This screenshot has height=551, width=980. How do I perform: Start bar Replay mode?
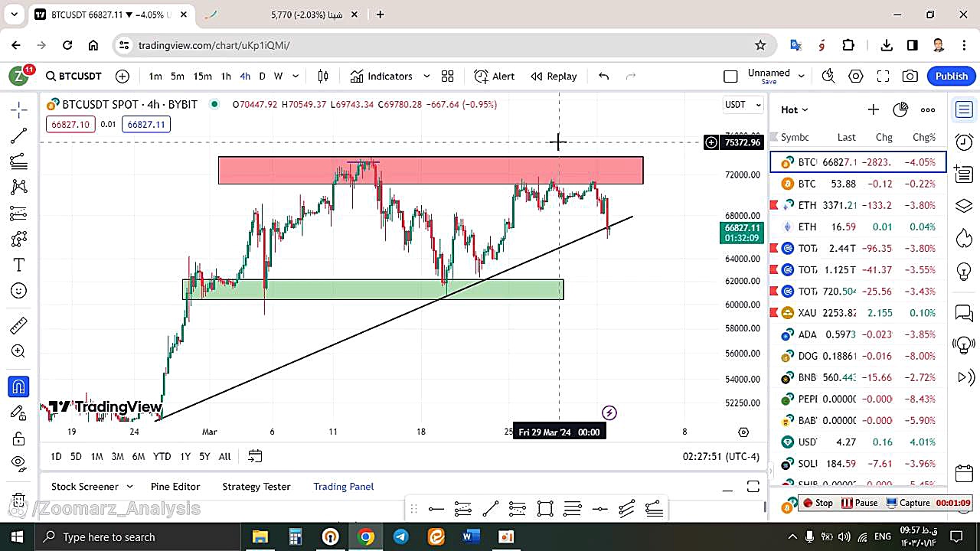(554, 76)
